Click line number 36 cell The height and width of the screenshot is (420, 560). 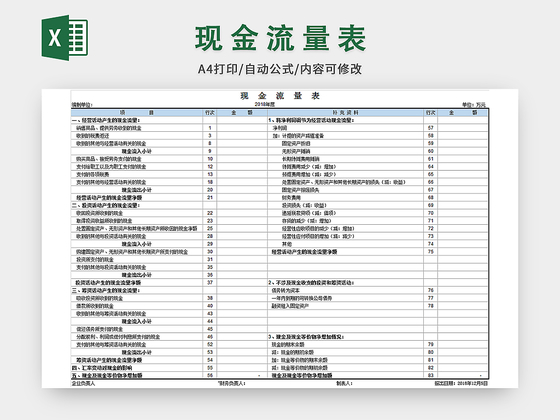[x=210, y=275]
